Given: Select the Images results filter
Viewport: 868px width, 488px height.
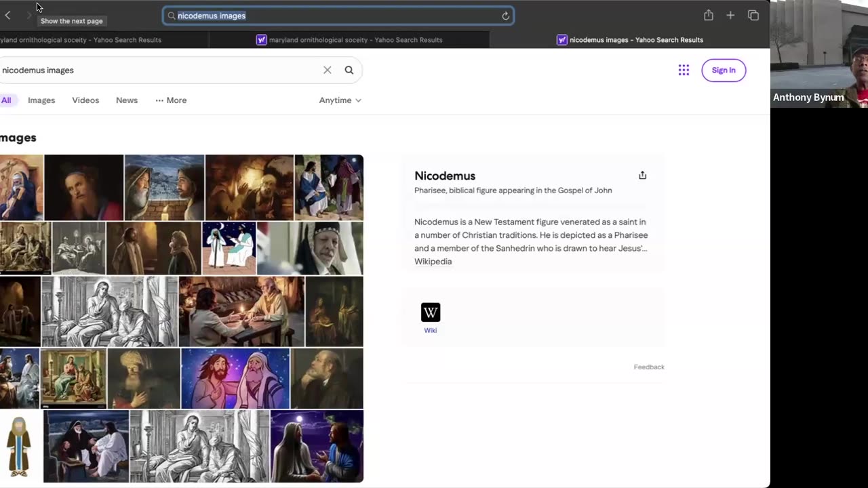Looking at the screenshot, I should tap(41, 100).
